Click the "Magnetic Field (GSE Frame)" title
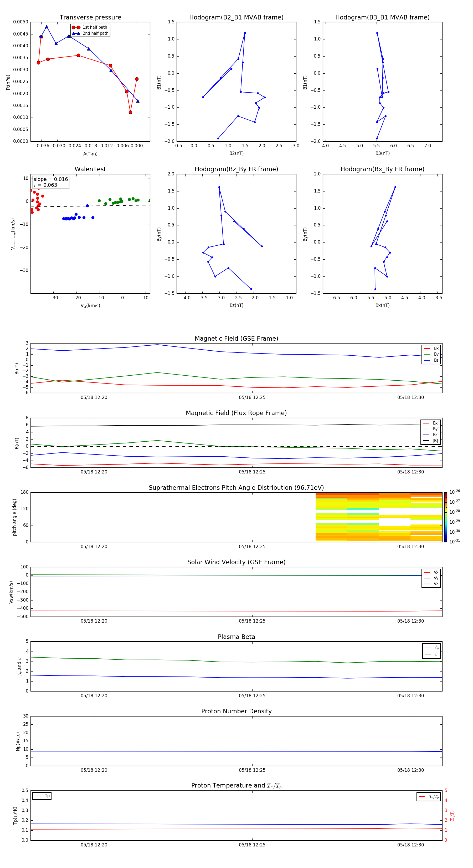The height and width of the screenshot is (868, 473). pyautogui.click(x=236, y=339)
